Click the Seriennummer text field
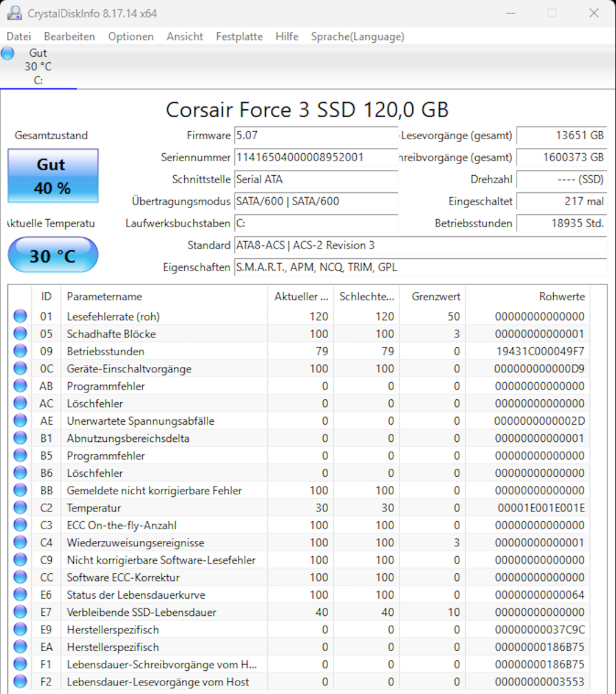Screen dimensions: 616x694 point(315,157)
